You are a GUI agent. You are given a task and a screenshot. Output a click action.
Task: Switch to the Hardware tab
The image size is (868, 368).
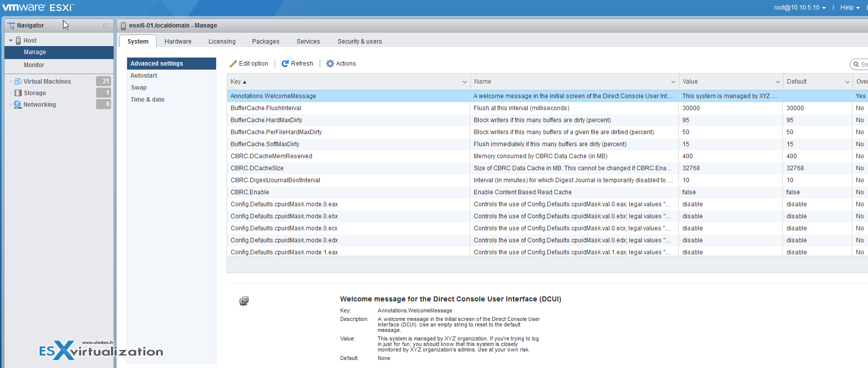point(178,42)
